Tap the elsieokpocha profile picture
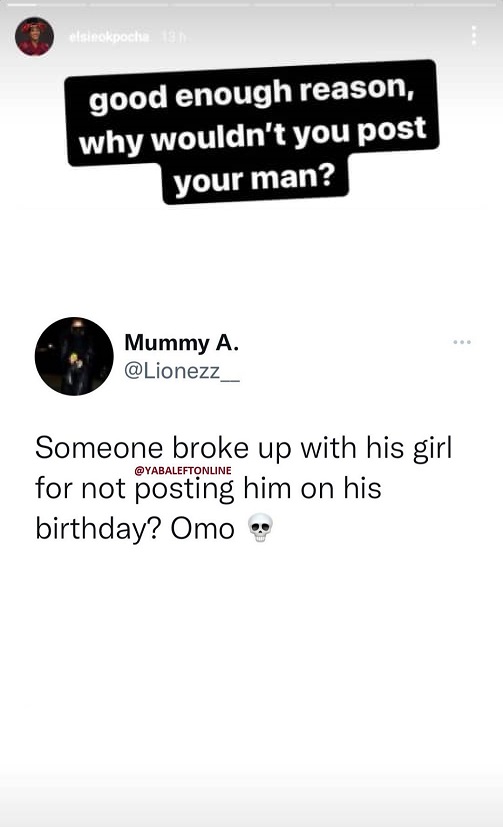Viewport: 503px width, 827px height. [x=34, y=36]
